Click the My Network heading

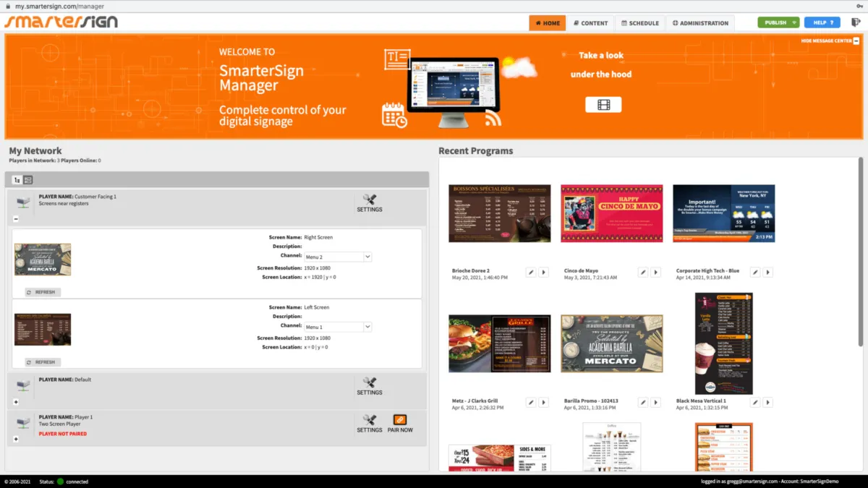35,151
